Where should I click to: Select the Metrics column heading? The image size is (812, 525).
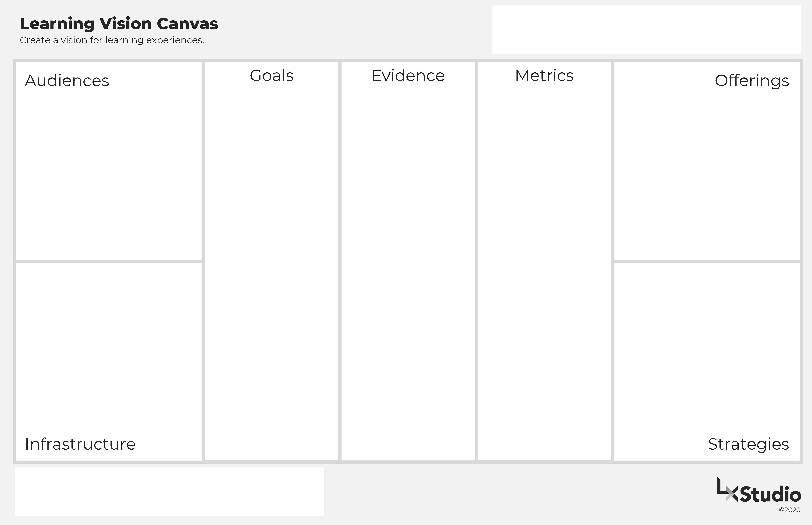click(x=544, y=76)
